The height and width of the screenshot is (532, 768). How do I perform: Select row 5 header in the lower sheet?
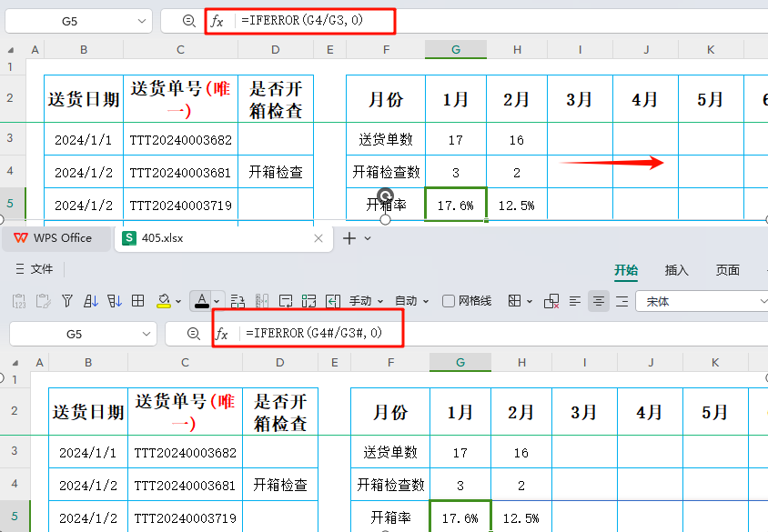tap(15, 516)
